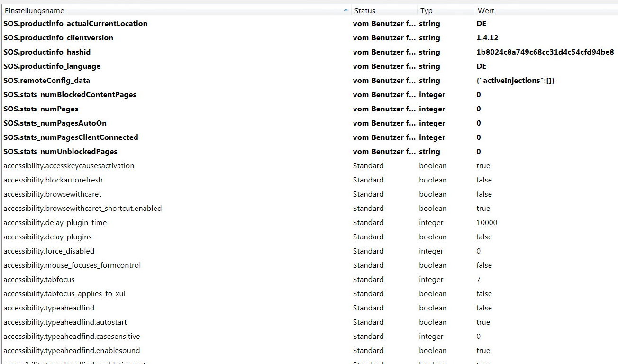Select the accessibility.tabfocus preference
This screenshot has width=618, height=364.
tap(39, 280)
